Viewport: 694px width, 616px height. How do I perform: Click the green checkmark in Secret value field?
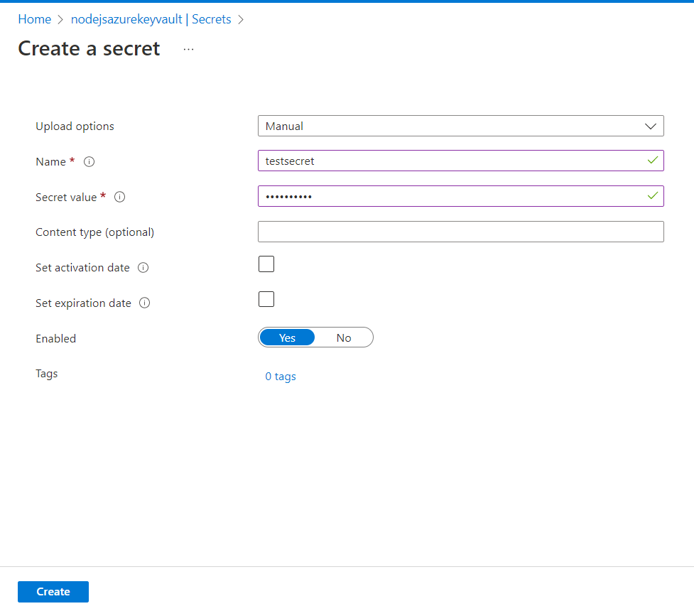click(652, 195)
